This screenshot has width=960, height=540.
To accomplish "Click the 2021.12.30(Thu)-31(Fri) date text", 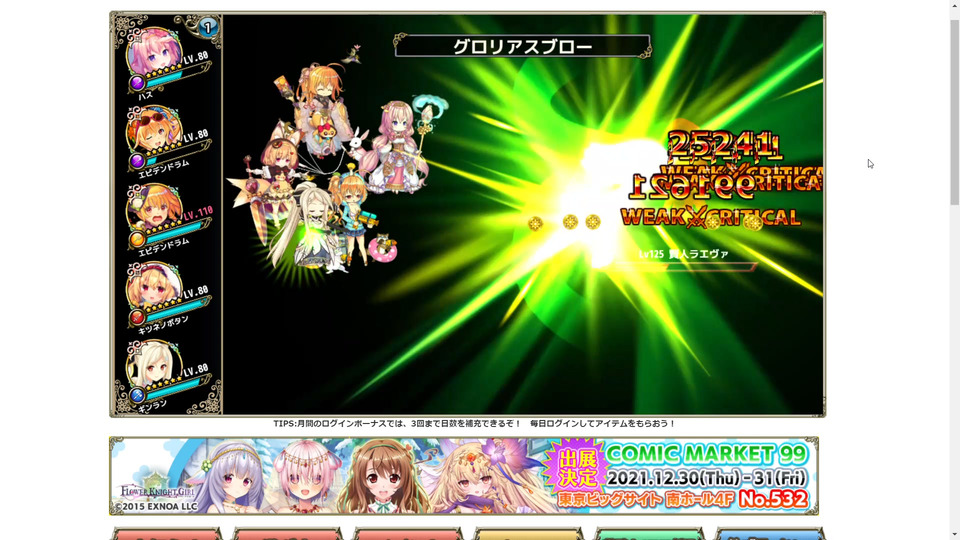I will (x=707, y=478).
